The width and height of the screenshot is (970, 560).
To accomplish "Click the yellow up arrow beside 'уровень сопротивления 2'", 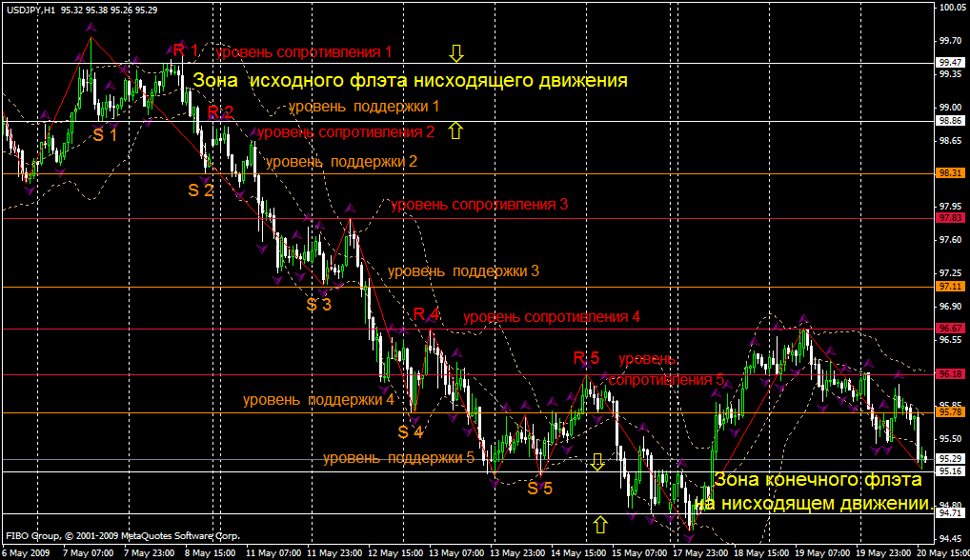I will coord(455,130).
